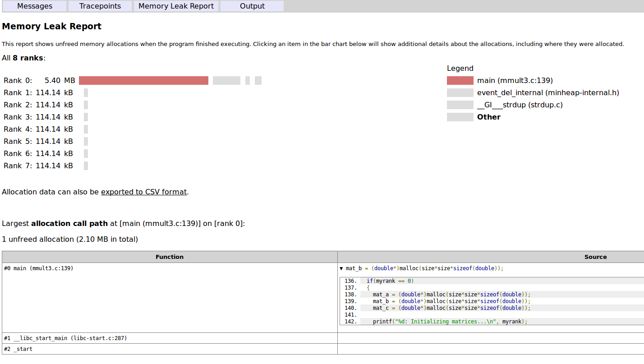The image size is (644, 364).
Task: Click the red main legend swatch
Action: 460,80
